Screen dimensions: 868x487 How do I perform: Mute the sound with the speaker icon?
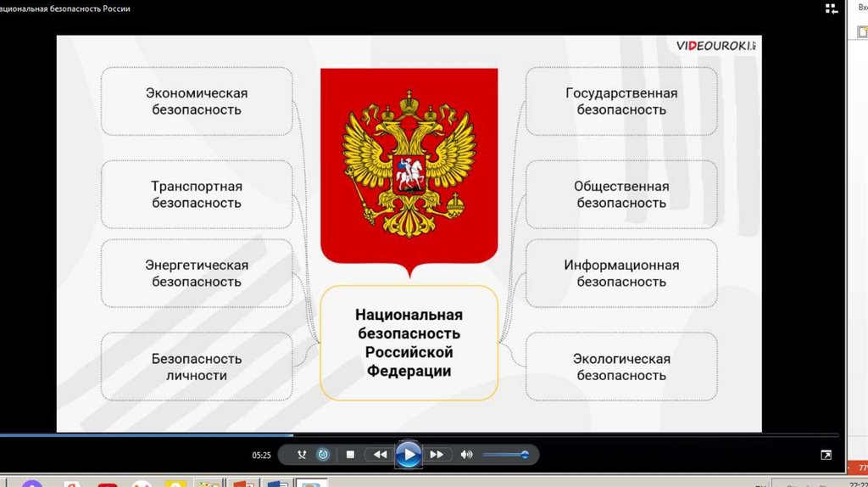pos(467,455)
